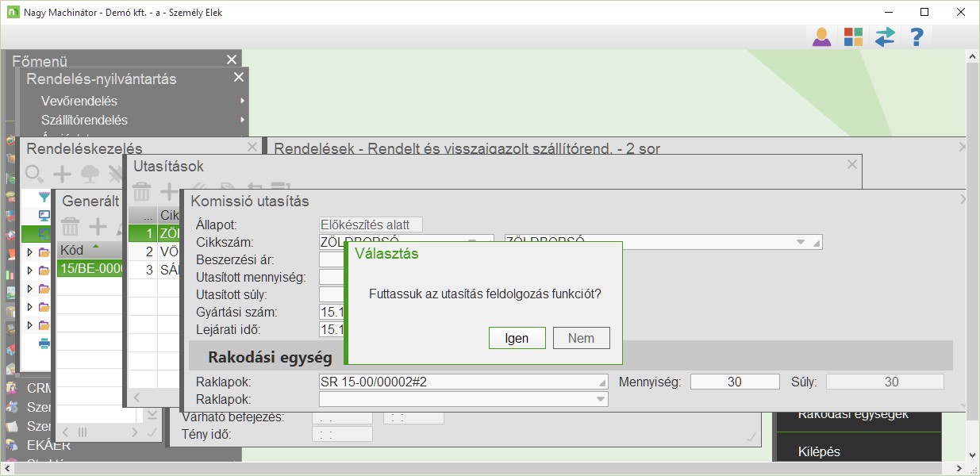Click the magnifier search icon in Rendeléskezelés
The height and width of the screenshot is (476, 980).
34,174
